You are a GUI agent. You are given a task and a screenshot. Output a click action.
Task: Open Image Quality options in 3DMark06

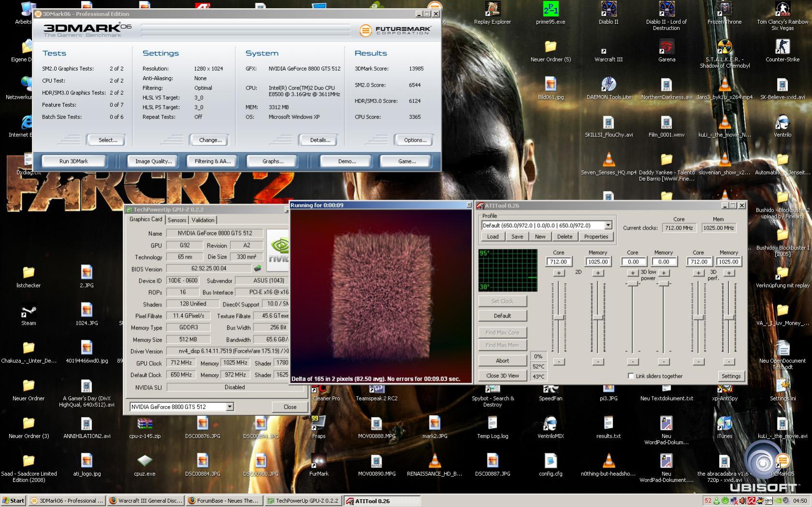click(153, 161)
